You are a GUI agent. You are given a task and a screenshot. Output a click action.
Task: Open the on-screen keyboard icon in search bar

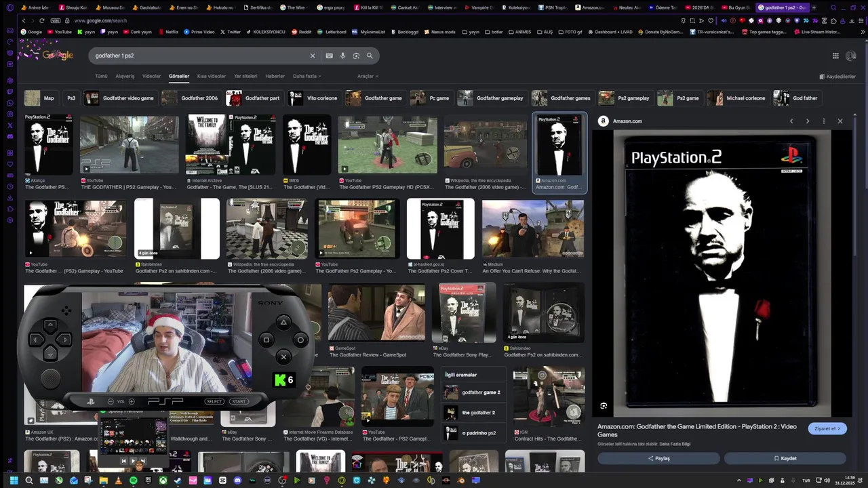(329, 56)
